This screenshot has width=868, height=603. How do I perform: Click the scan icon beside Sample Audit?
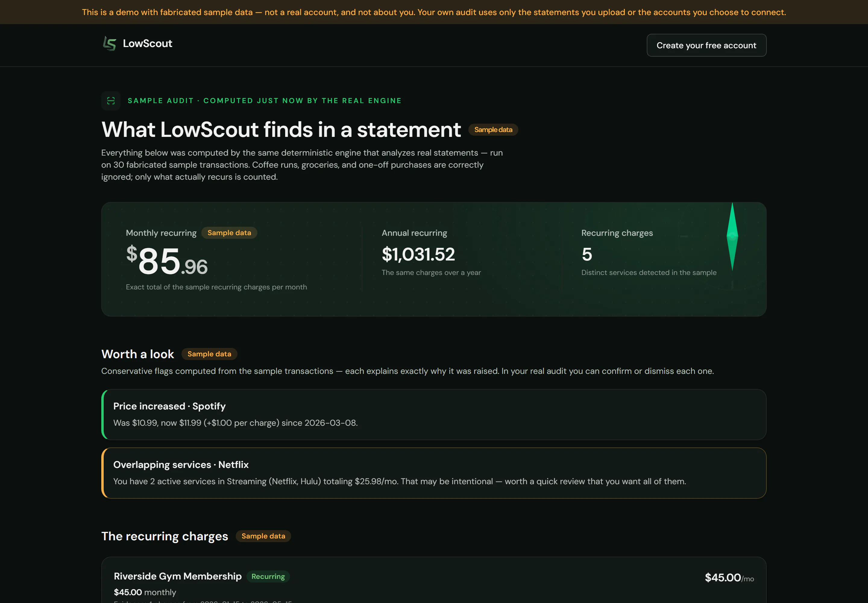[x=111, y=100]
